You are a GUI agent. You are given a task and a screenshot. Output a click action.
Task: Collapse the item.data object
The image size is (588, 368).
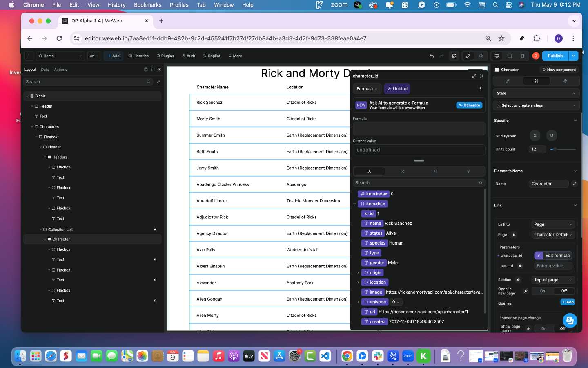click(354, 204)
